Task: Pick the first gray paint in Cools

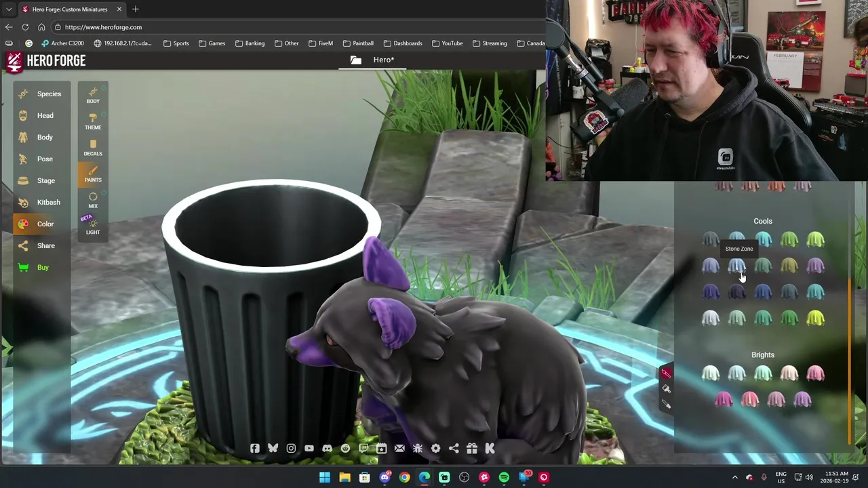Action: point(710,239)
